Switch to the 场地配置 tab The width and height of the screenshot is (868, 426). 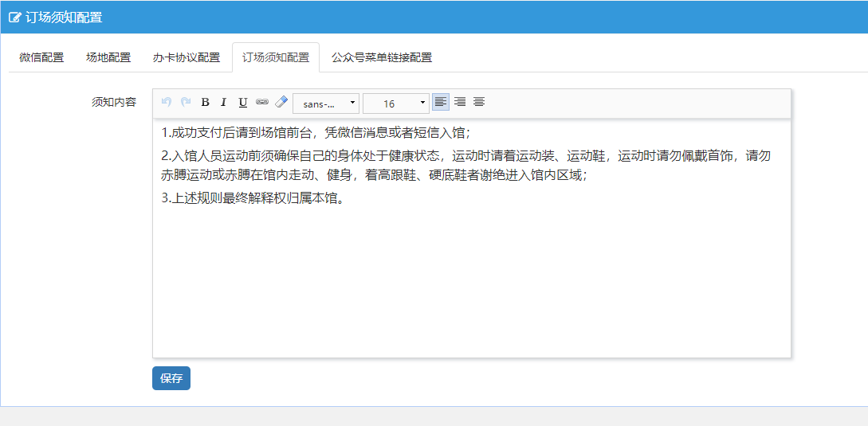pos(108,57)
